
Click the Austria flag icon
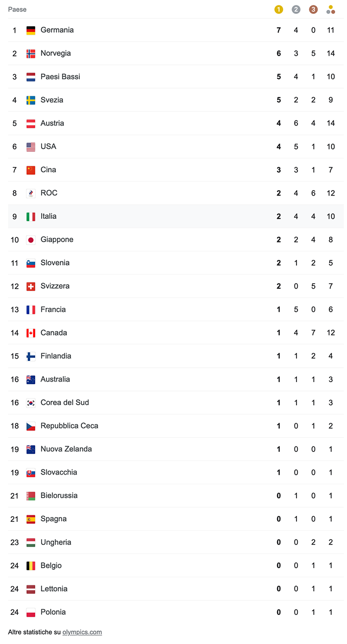pos(31,123)
